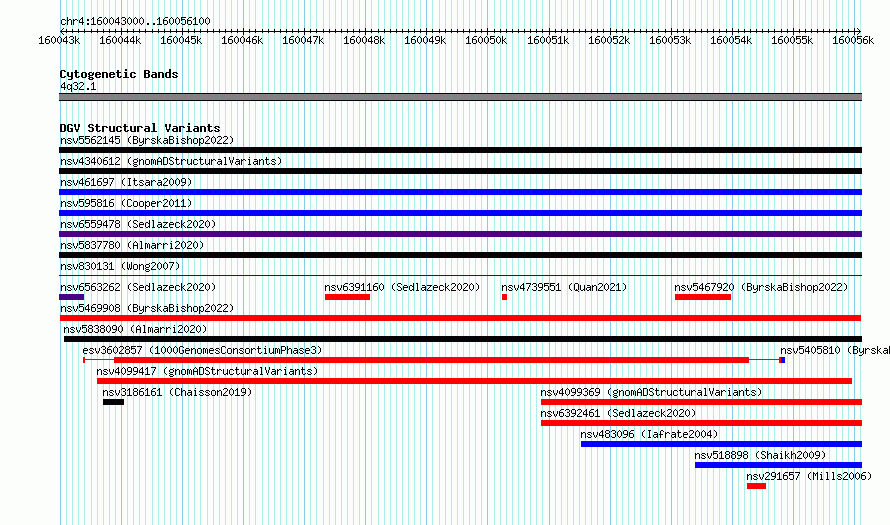This screenshot has width=890, height=525.
Task: Click the gray 4q32.1 cytogenetic band bar
Action: [x=460, y=97]
